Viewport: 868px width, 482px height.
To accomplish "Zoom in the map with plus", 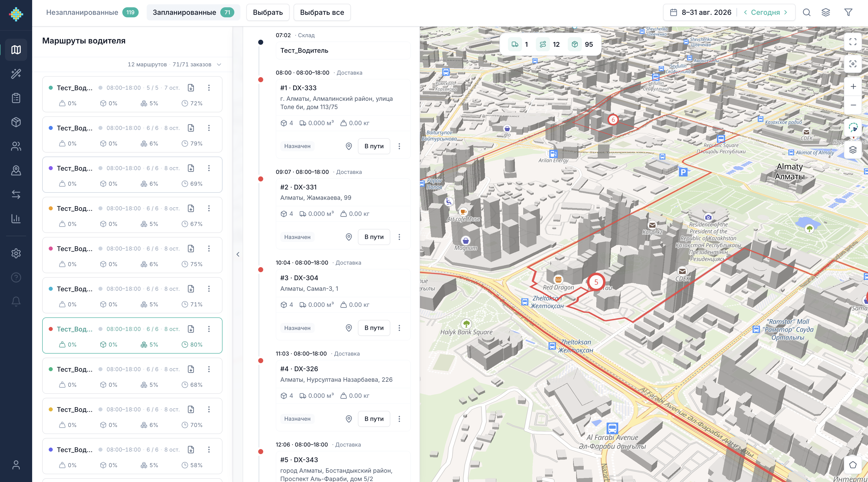I will tap(853, 87).
